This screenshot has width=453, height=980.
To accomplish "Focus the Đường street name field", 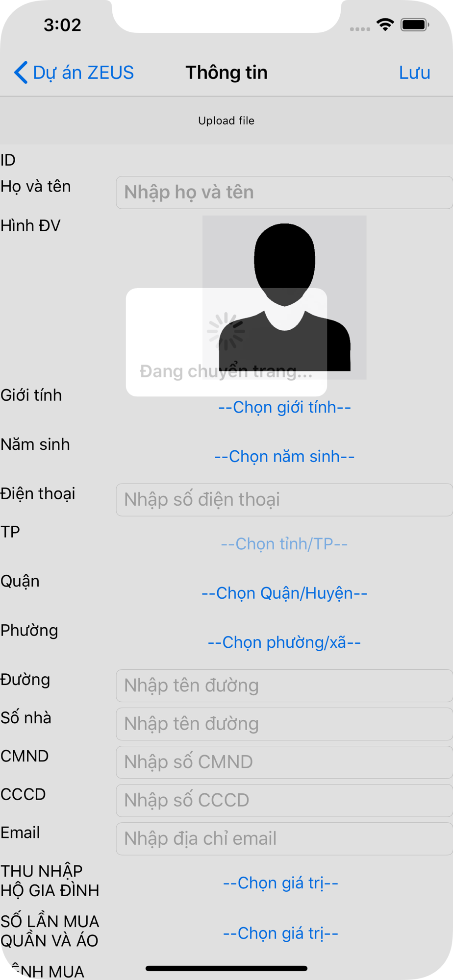I will [x=284, y=686].
